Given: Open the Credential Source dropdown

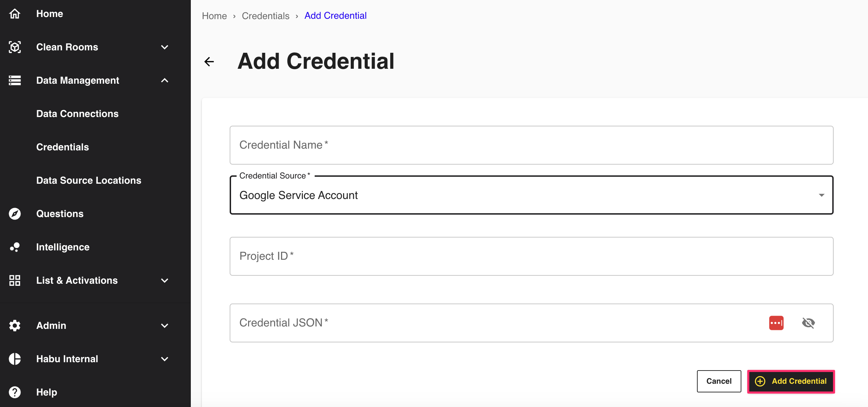Looking at the screenshot, I should [x=531, y=195].
